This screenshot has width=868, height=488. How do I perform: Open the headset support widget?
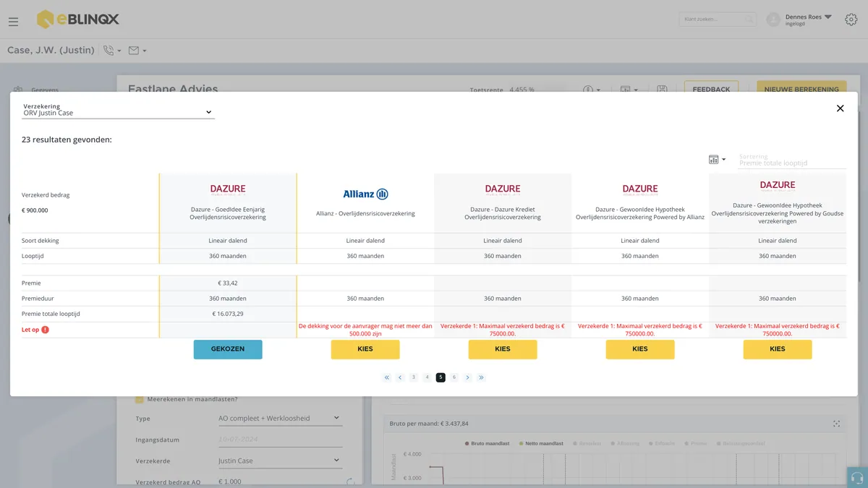click(857, 478)
